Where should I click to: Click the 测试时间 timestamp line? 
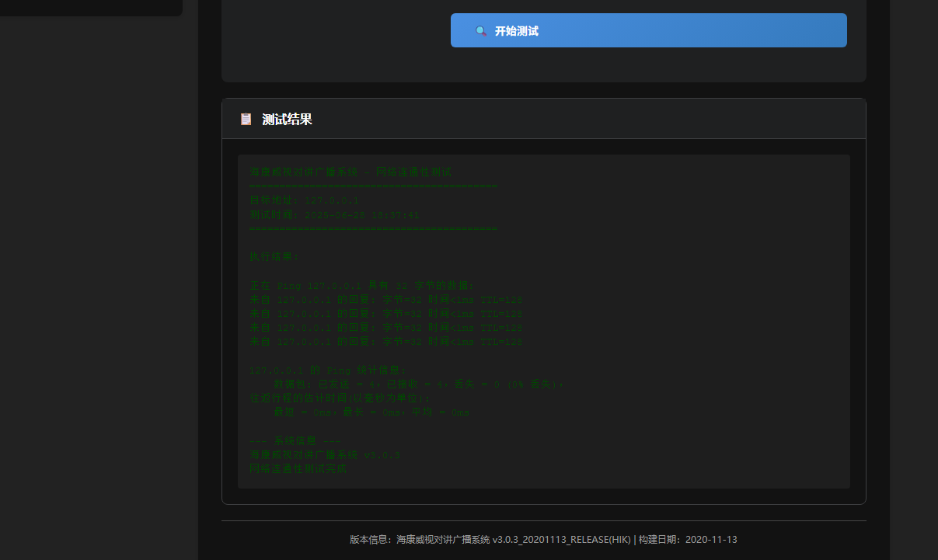335,214
